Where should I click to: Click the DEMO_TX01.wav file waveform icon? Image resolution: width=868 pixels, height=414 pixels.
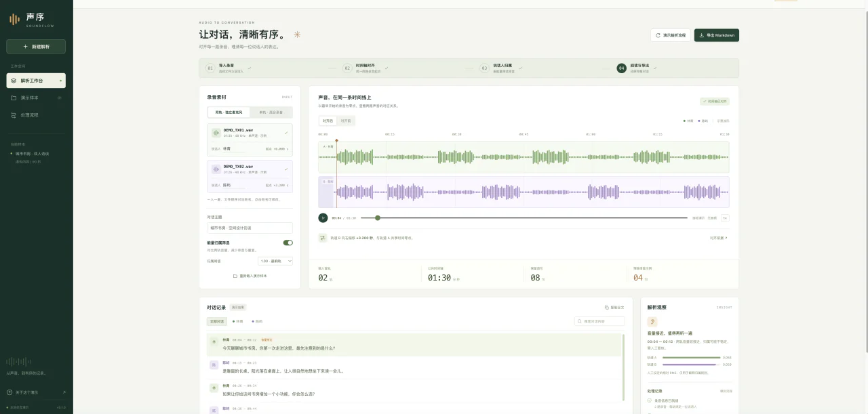(x=216, y=133)
